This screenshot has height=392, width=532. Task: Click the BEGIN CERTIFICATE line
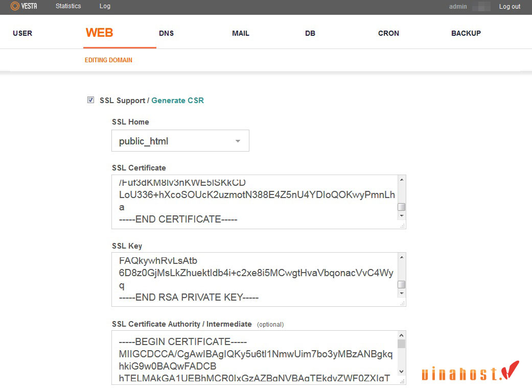point(183,341)
